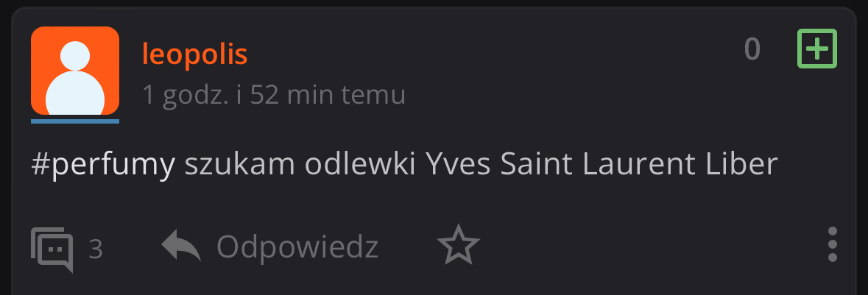Image resolution: width=868 pixels, height=295 pixels.
Task: Favorite the post with the star icon
Action: [459, 245]
